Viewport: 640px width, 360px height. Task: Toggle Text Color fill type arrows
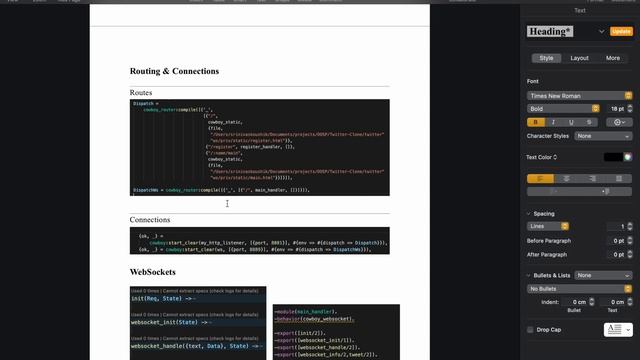[555, 157]
